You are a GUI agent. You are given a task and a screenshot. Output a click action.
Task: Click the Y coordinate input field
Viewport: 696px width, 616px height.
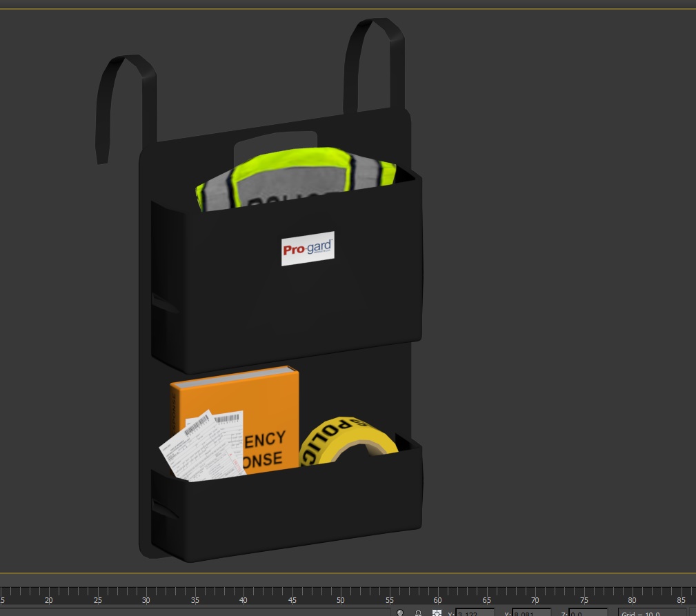pos(531,613)
